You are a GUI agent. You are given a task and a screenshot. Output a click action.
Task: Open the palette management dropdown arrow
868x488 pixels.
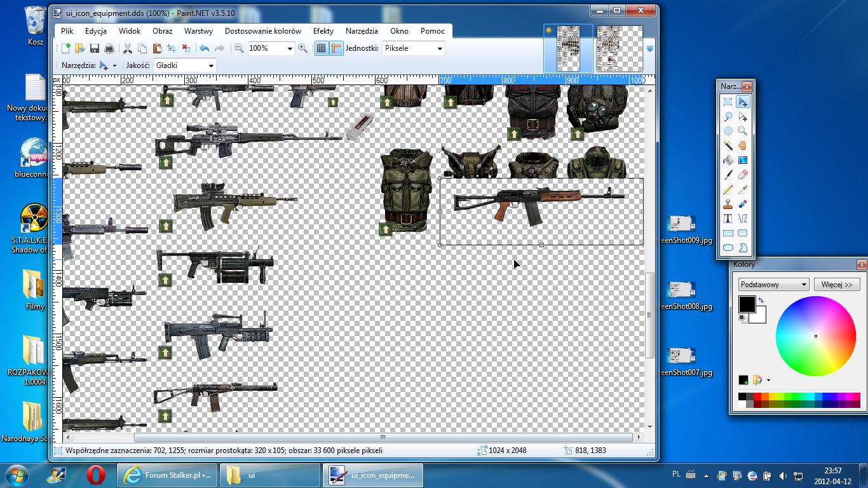[768, 381]
